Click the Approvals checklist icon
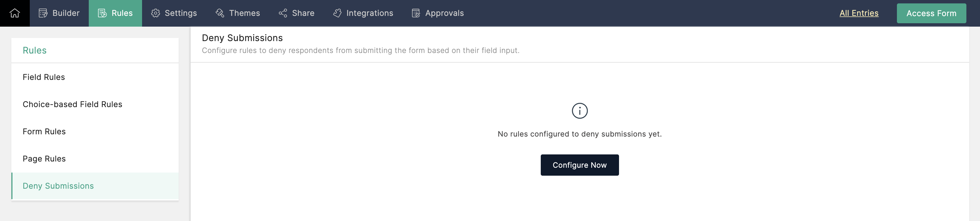This screenshot has width=980, height=221. [416, 13]
